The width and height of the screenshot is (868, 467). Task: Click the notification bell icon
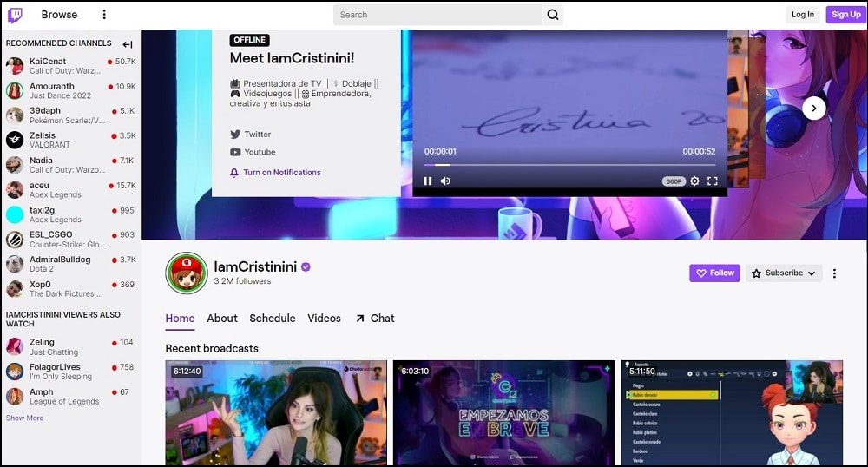coord(234,173)
